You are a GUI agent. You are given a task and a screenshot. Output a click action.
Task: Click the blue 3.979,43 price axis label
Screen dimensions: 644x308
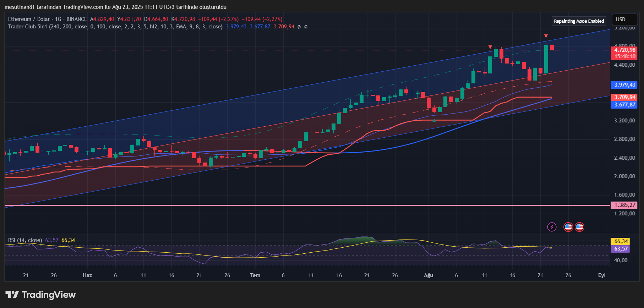pyautogui.click(x=624, y=85)
